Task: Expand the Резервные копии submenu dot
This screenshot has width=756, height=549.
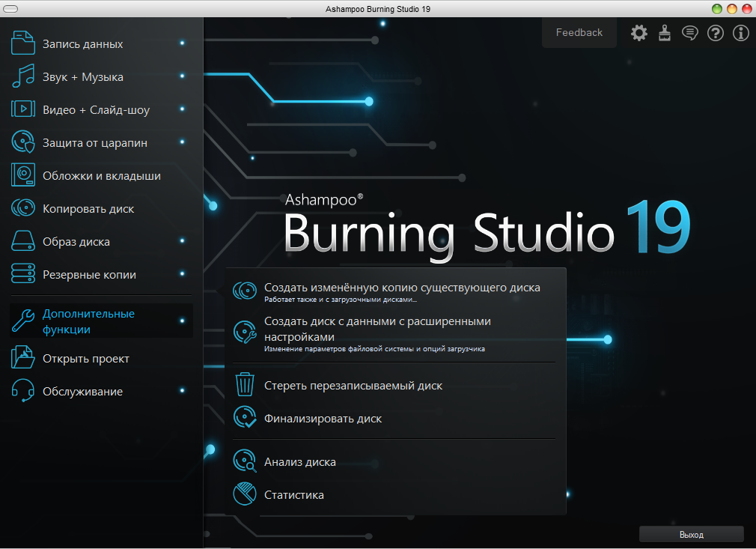Action: tap(182, 273)
